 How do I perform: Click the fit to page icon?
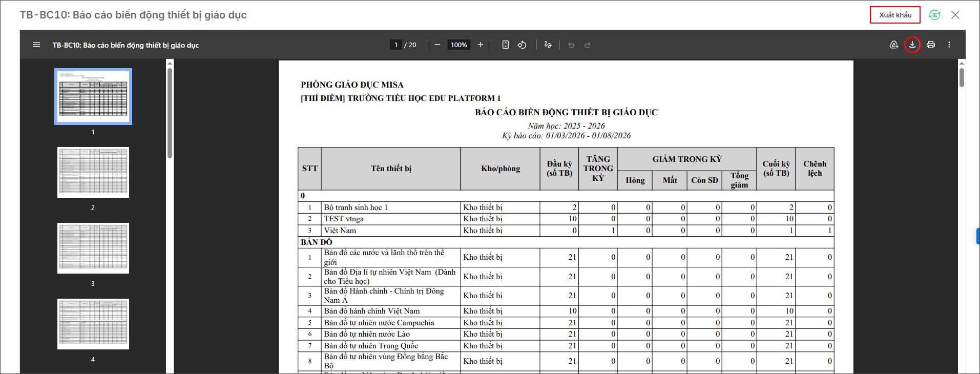tap(506, 45)
